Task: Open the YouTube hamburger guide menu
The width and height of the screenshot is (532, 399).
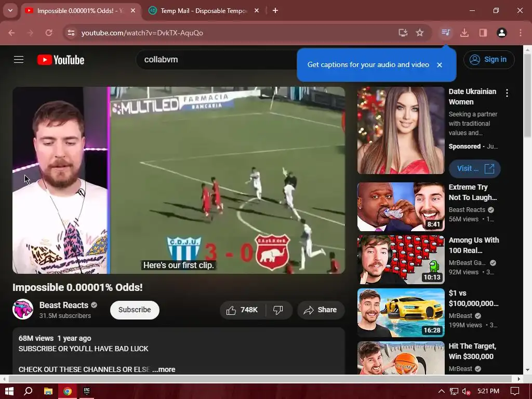Action: tap(19, 60)
